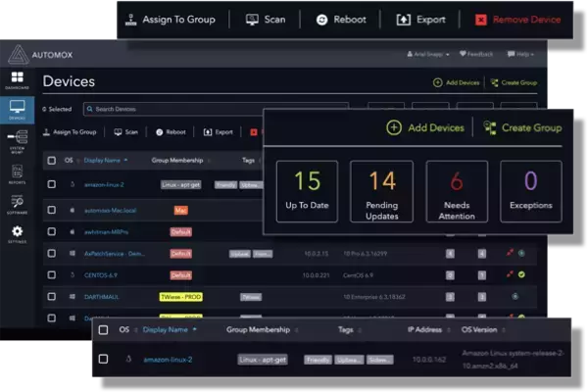This screenshot has height=392, width=588.
Task: Tick the checkbox for amazon-linux-2 row
Action: tap(51, 183)
